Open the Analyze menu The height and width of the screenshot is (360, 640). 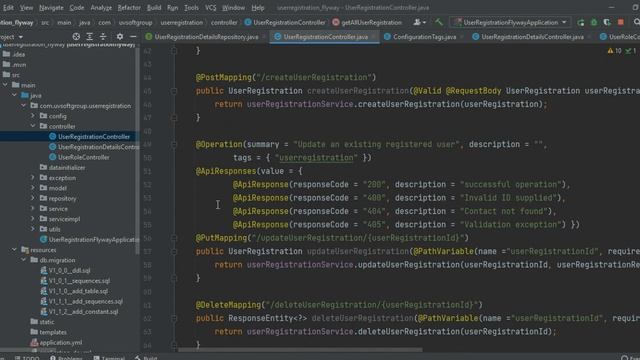pos(101,8)
